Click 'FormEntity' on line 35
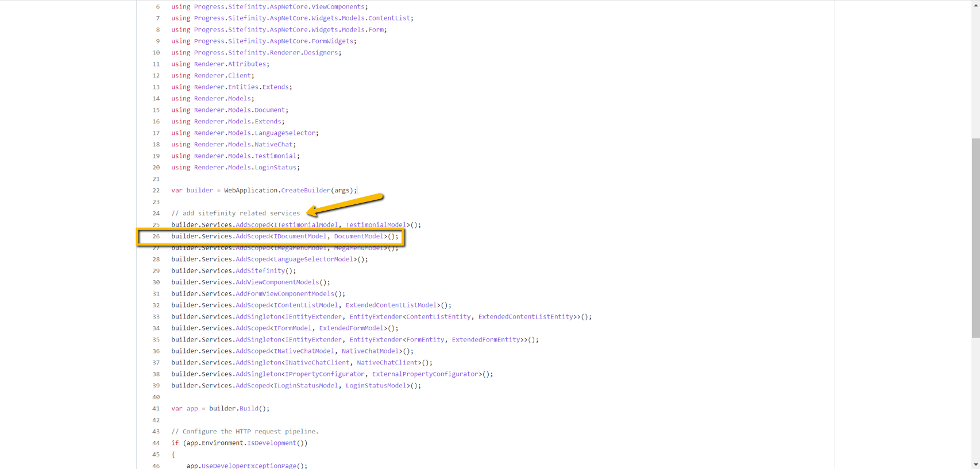The width and height of the screenshot is (980, 469). 425,340
